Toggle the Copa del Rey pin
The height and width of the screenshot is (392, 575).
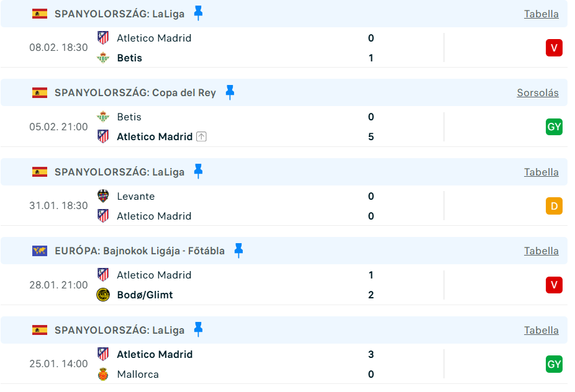[230, 92]
